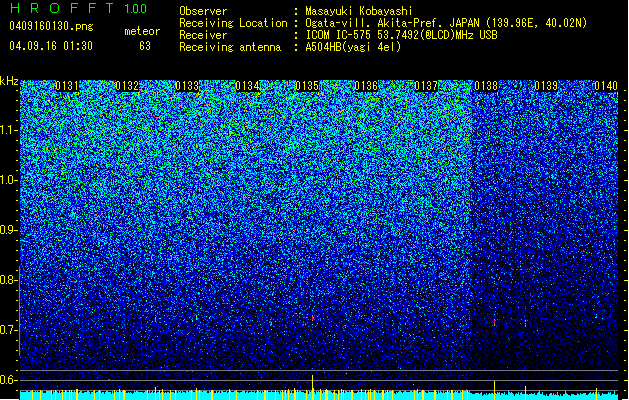Viewport: 629px width, 400px height.
Task: Click the 0132 time marker
Action: 127,86
